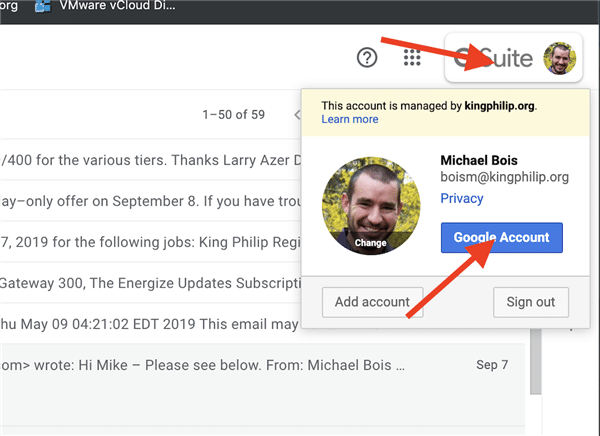This screenshot has width=600, height=436.
Task: Open the Help question mark icon
Action: (x=367, y=58)
